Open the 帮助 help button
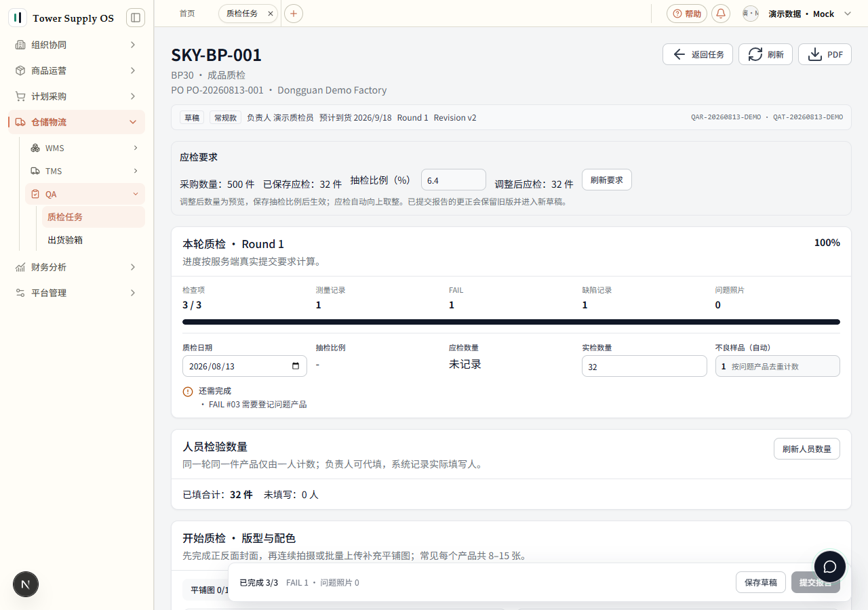The width and height of the screenshot is (868, 610). pos(687,14)
